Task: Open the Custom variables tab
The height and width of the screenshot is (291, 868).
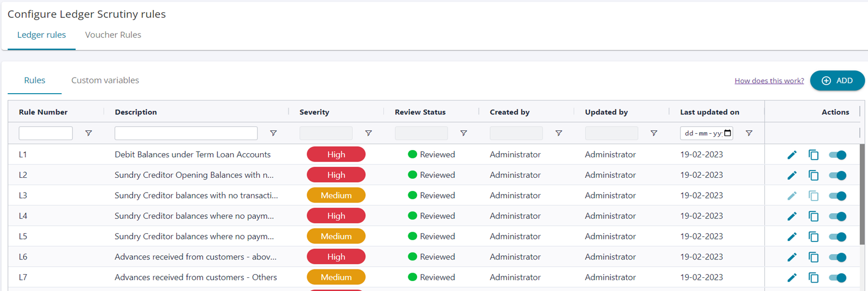Action: [x=105, y=81]
